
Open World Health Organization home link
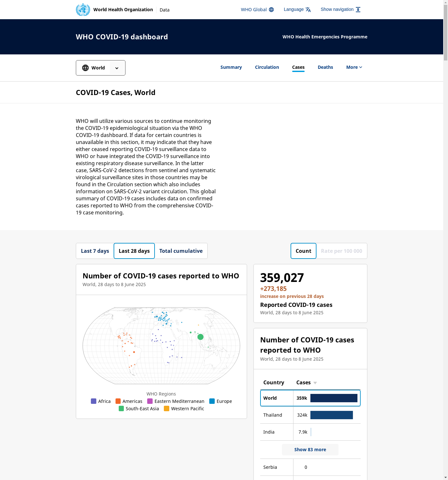click(x=123, y=10)
